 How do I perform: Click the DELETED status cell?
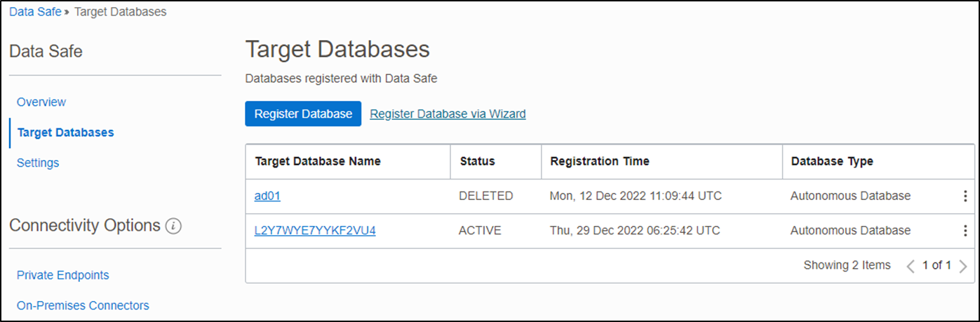pos(486,196)
